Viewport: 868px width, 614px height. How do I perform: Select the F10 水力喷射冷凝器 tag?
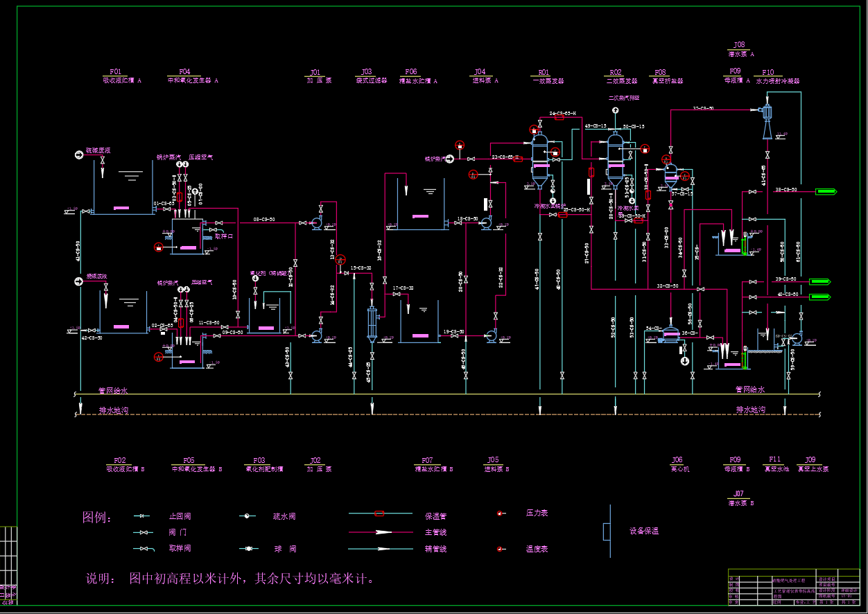(777, 76)
